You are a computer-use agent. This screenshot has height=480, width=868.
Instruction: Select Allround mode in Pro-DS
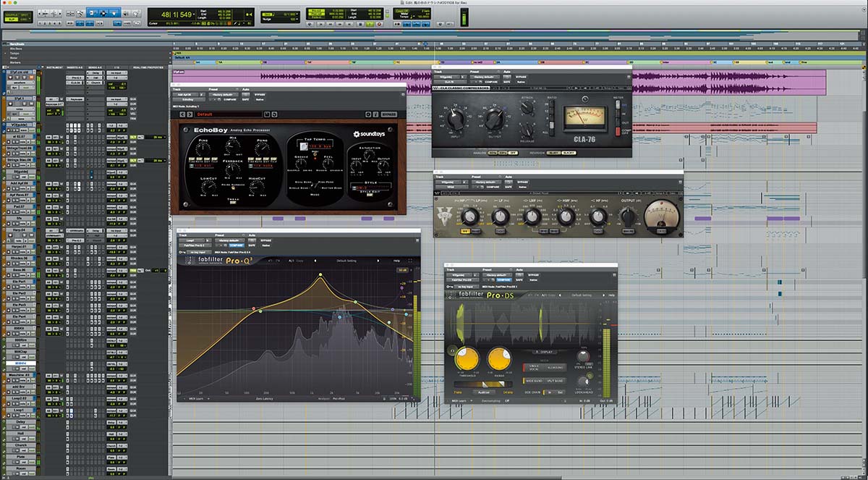555,368
